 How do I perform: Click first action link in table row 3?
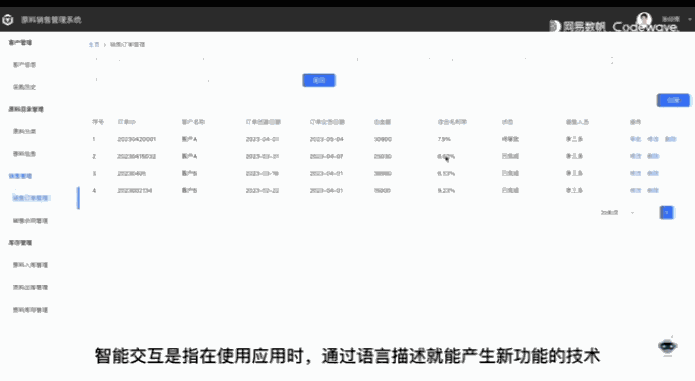tap(635, 173)
